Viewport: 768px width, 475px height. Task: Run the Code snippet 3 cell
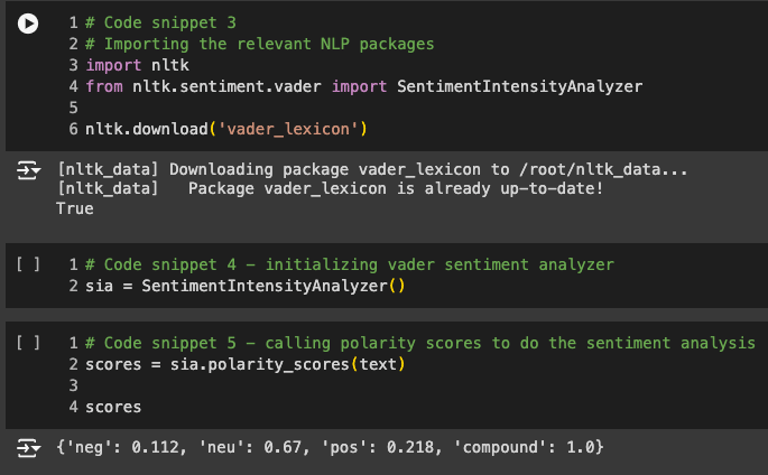pyautogui.click(x=28, y=23)
